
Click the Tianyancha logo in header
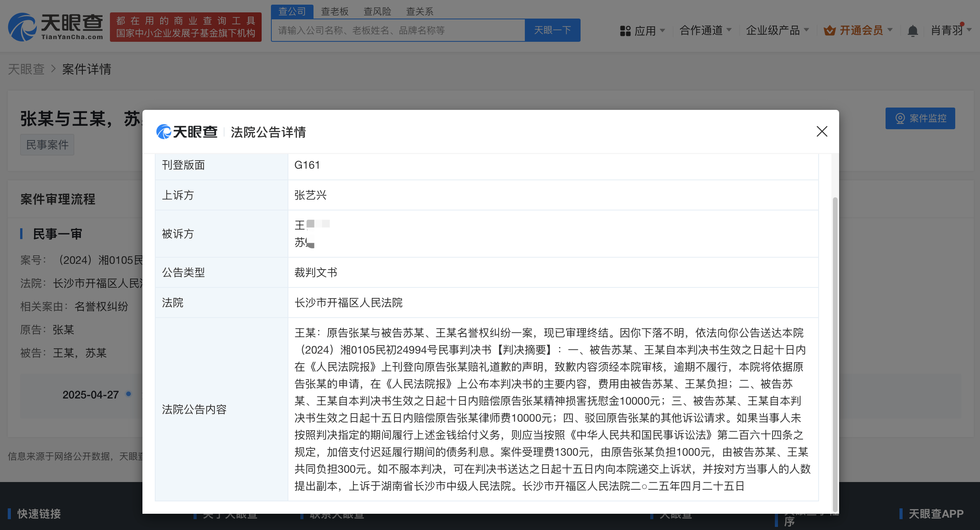tap(56, 27)
